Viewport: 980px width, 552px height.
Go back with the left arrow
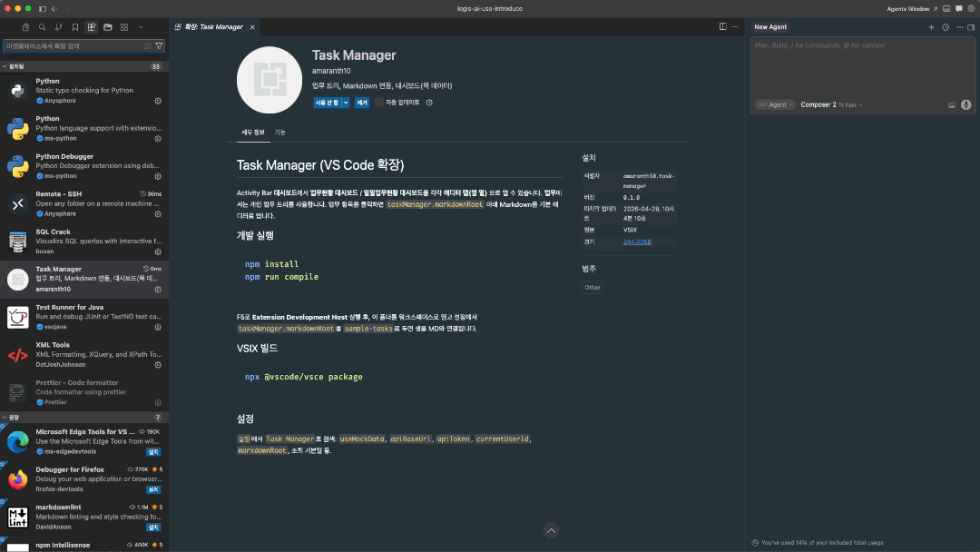click(55, 9)
